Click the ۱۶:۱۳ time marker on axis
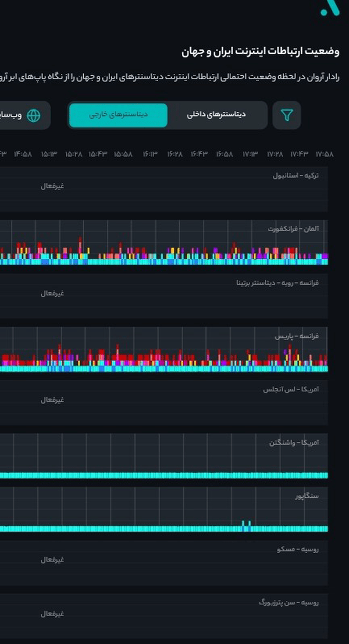 coord(150,154)
